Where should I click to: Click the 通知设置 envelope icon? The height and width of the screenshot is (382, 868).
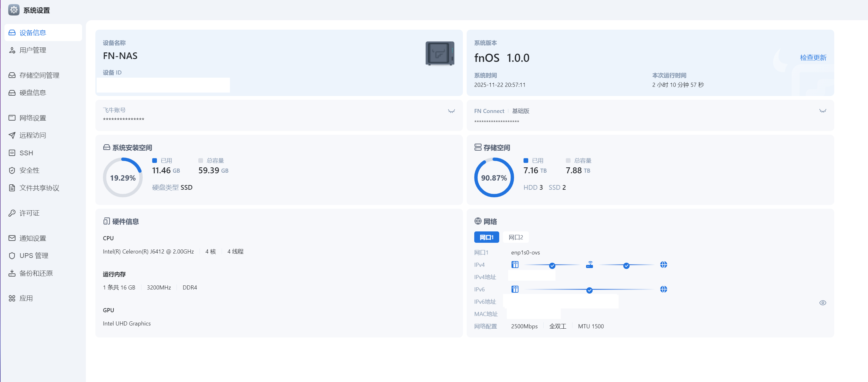pyautogui.click(x=12, y=238)
